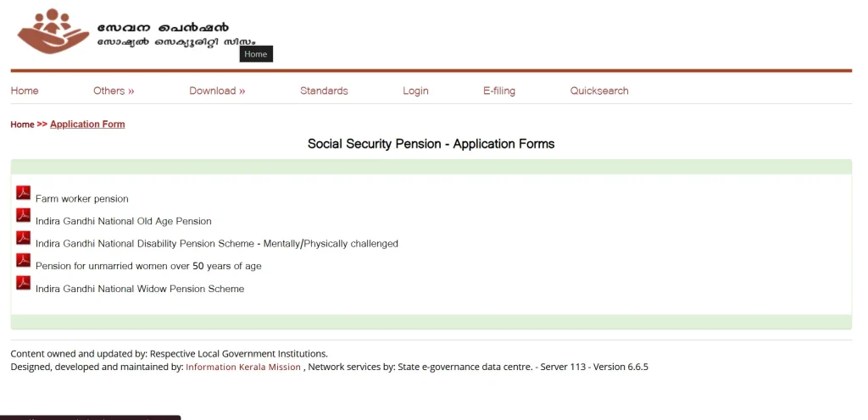
Task: Open Disability Pension Scheme PDF icon
Action: point(23,238)
